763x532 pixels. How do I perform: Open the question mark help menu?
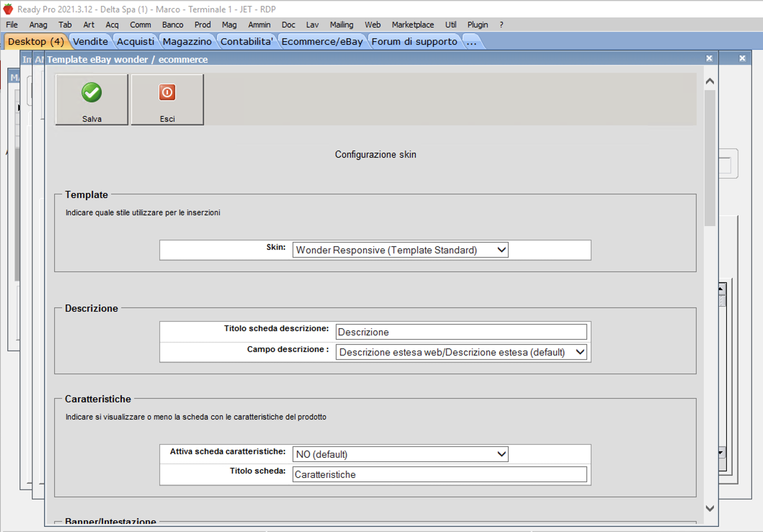(x=501, y=25)
